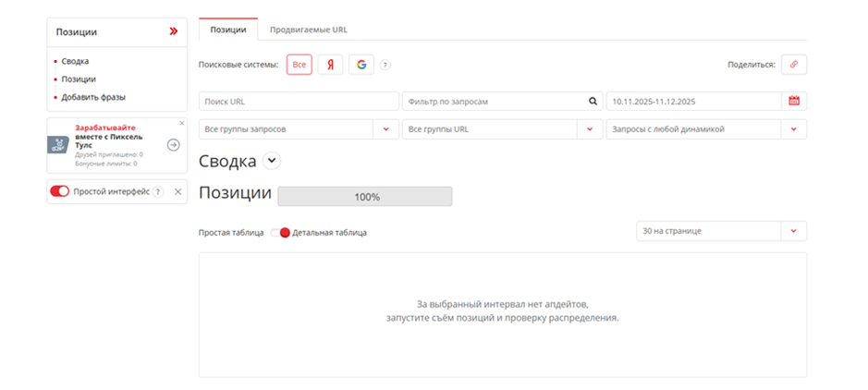Expand the Сводка section chevron
This screenshot has height=390, width=868.
point(271,161)
